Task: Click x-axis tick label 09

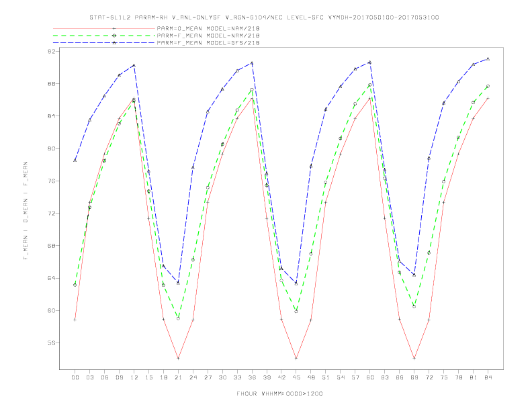Action: pyautogui.click(x=119, y=377)
